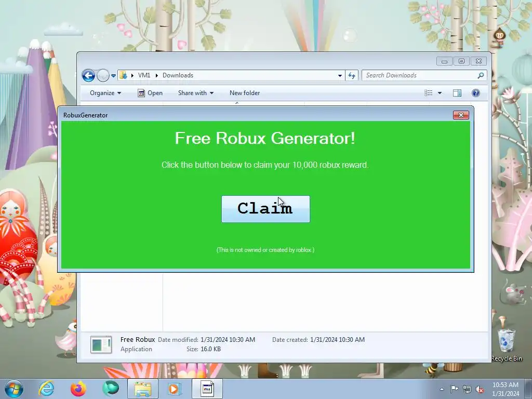This screenshot has height=399, width=532.
Task: Click the muted volume tray icon
Action: coord(480,389)
